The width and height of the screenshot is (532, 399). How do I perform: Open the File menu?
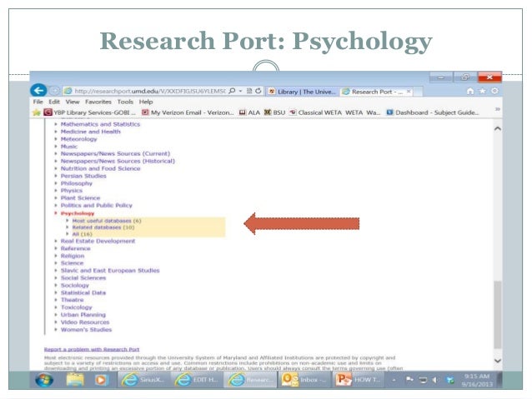(38, 102)
